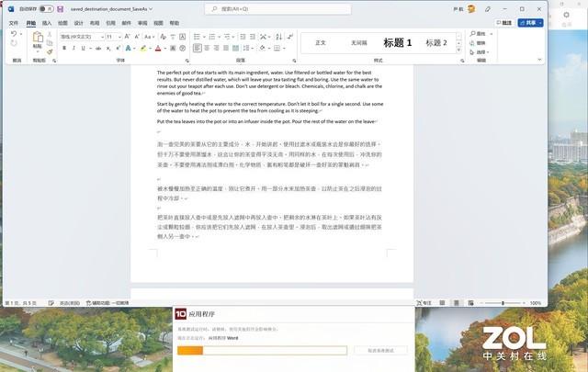Open the 插入 (Insert) ribbon tab

47,23
